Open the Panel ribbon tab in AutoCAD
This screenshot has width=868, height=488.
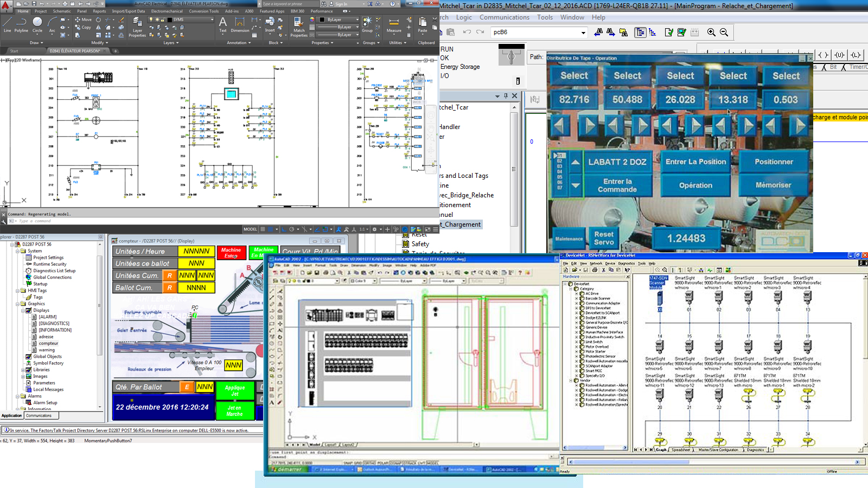point(82,11)
